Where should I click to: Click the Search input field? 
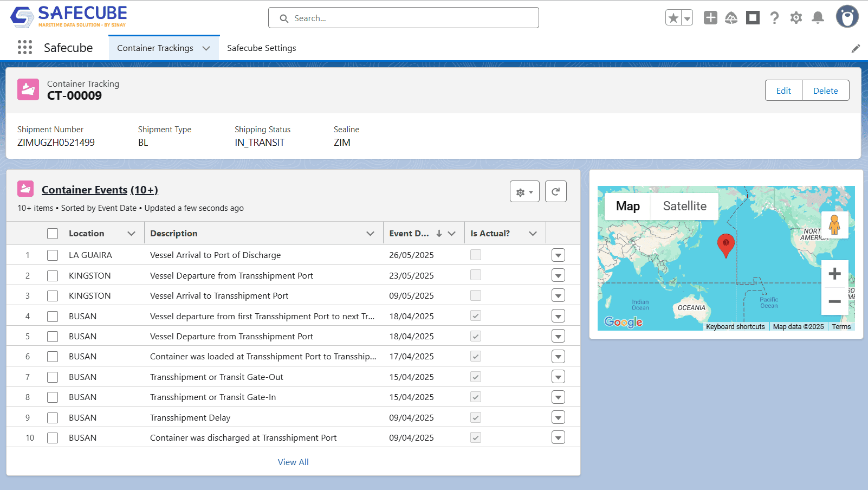tap(404, 18)
